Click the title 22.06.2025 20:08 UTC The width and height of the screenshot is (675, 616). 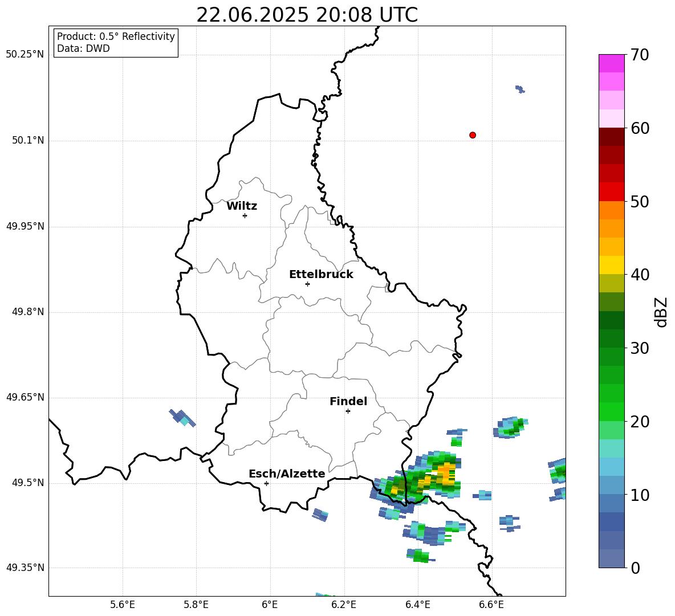pyautogui.click(x=307, y=15)
